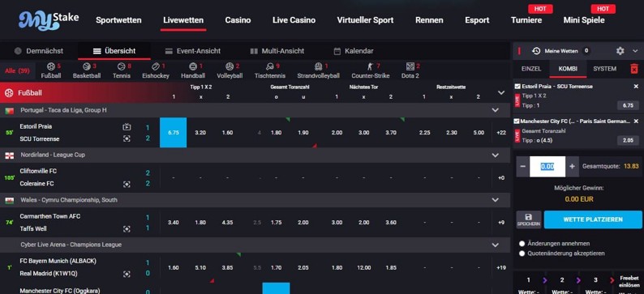Image resolution: width=644 pixels, height=294 pixels.
Task: Filter live events by Tennis icon
Action: point(121,66)
